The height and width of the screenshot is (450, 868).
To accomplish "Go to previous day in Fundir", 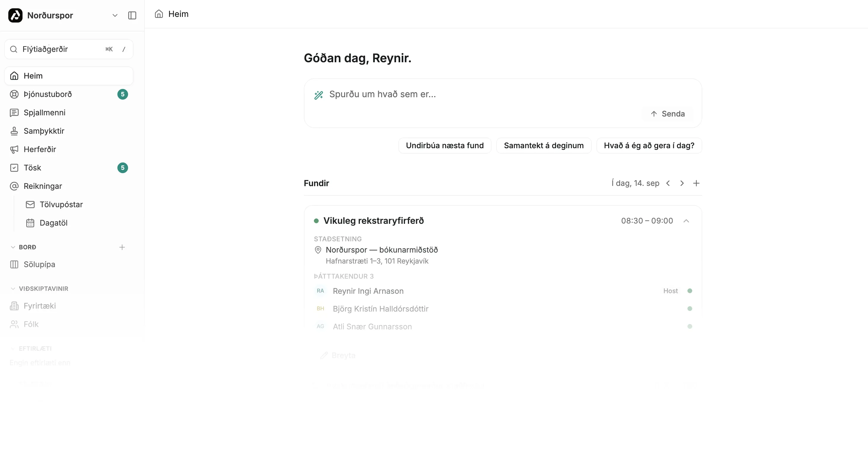I will [668, 183].
